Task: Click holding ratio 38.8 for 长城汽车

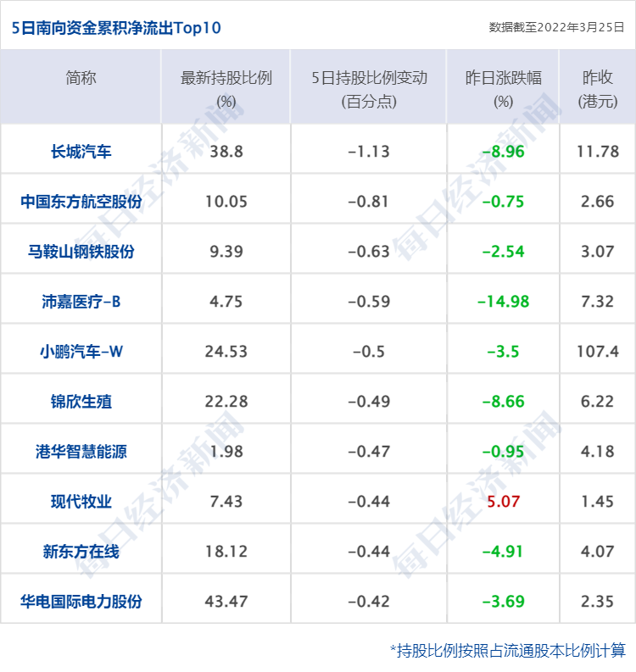Action: (x=226, y=152)
